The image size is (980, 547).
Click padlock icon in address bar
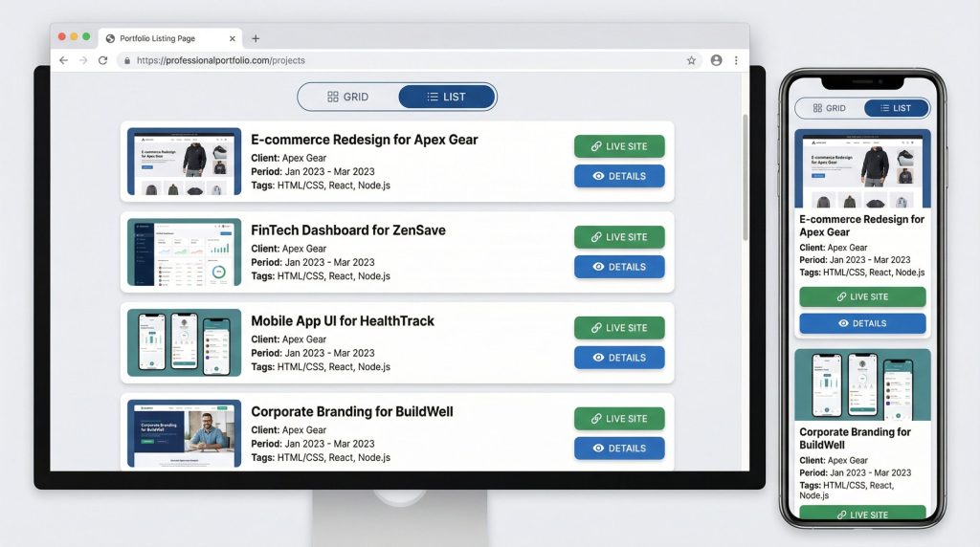pyautogui.click(x=126, y=60)
